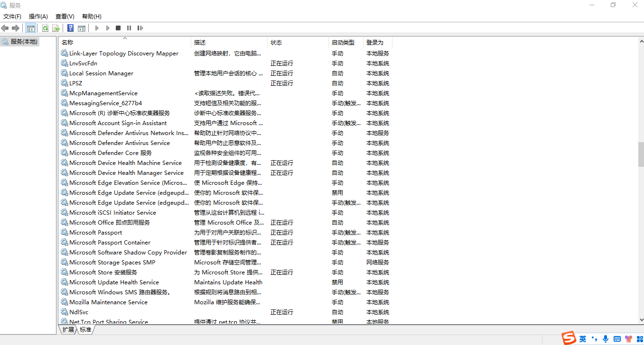Image resolution: width=644 pixels, height=345 pixels.
Task: Click the gear icon beside Microsoft Passport Container
Action: [65, 242]
